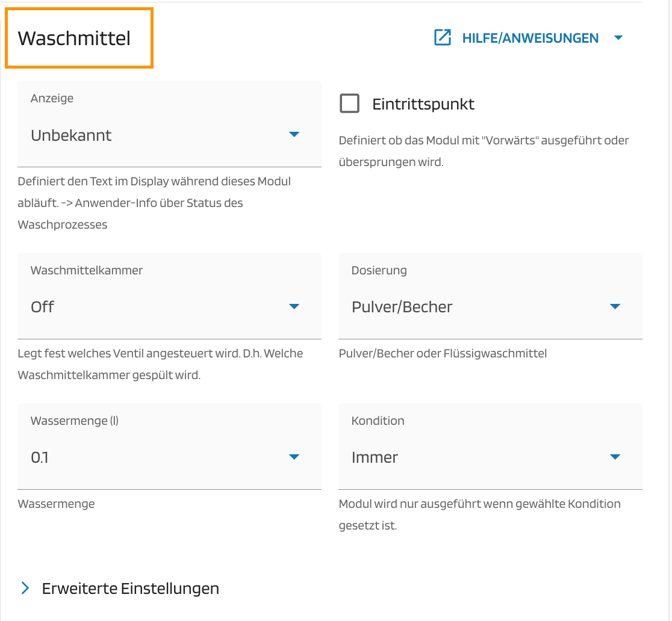Open the HILFE/ANWEISUNGEN help link

pos(530,39)
